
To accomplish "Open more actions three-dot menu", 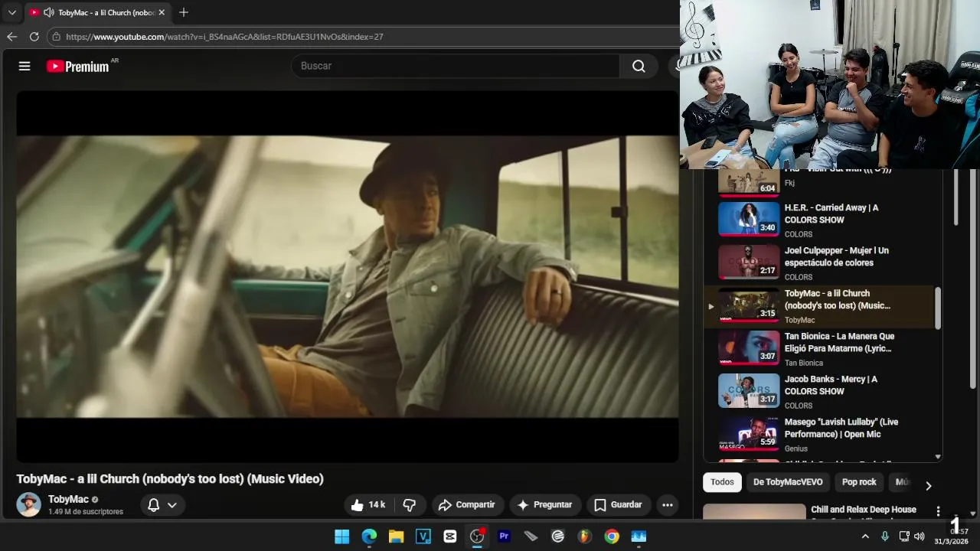I will (x=668, y=505).
